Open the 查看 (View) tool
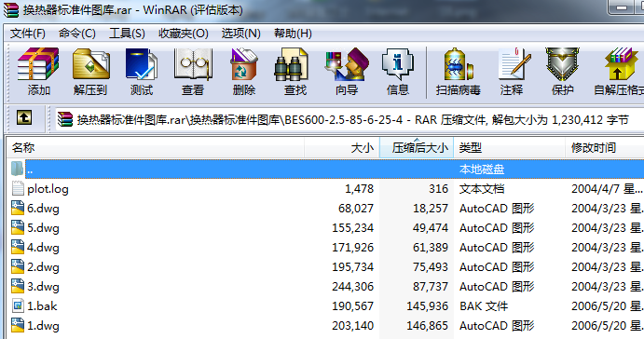 (x=193, y=64)
